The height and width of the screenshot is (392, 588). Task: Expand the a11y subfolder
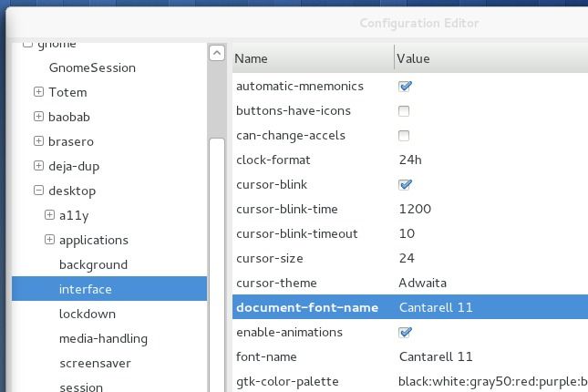pyautogui.click(x=49, y=215)
